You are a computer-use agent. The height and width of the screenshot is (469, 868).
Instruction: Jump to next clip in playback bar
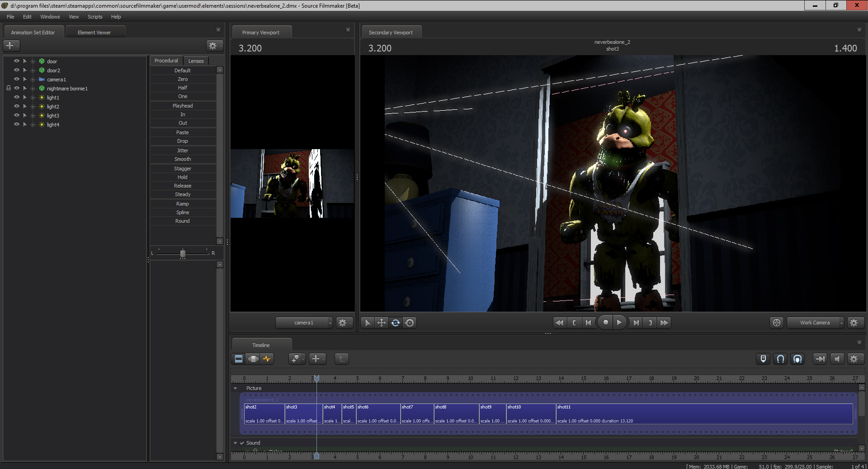coord(636,323)
